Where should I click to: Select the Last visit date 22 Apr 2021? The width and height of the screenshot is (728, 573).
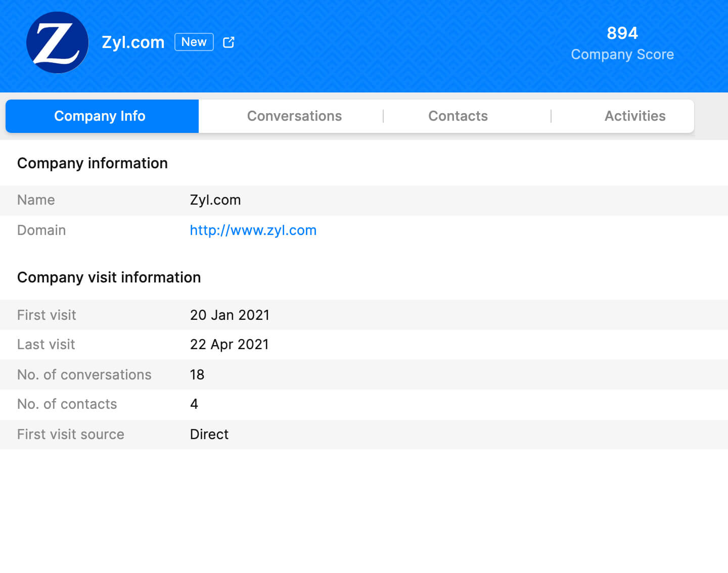click(229, 345)
